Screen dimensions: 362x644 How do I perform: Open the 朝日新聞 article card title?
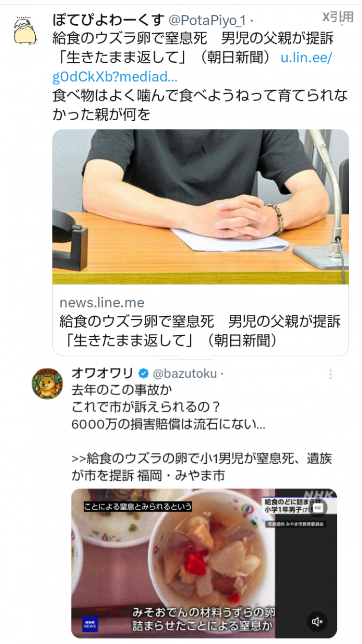tap(200, 330)
